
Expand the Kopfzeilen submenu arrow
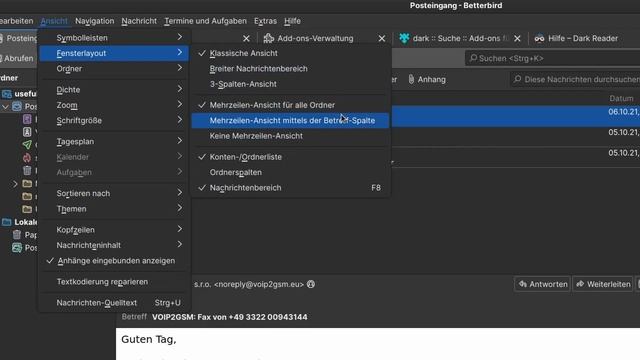[180, 229]
